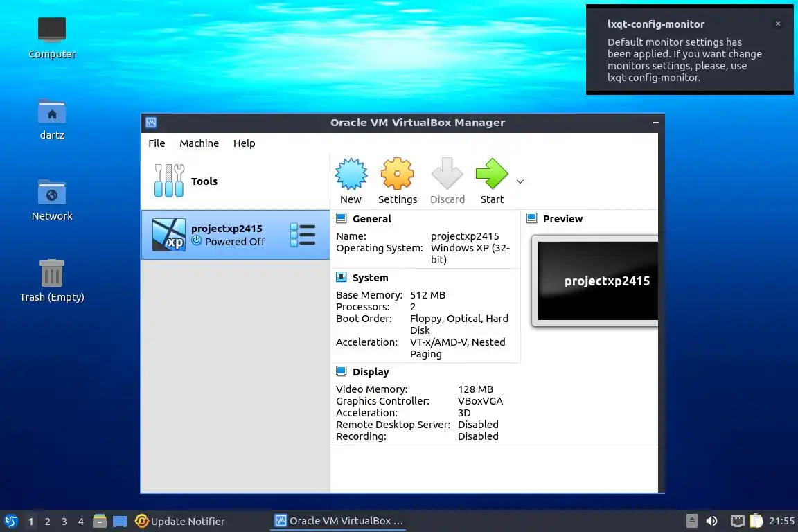Click the show desktop taskbar icon
This screenshot has width=798, height=532.
120,522
